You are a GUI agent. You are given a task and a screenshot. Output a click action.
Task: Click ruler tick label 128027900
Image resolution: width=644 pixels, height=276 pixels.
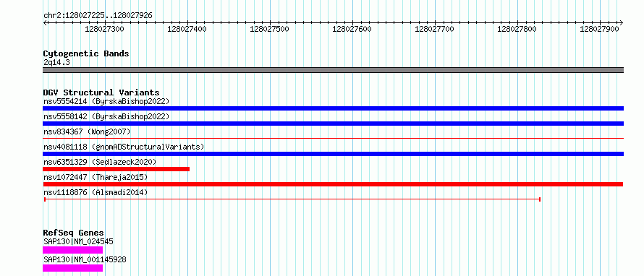point(599,29)
